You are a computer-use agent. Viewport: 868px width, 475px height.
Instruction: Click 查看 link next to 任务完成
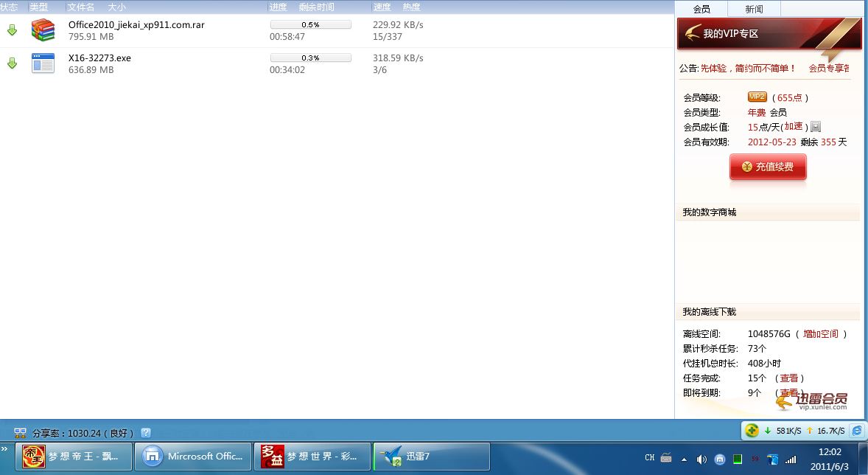[x=789, y=378]
